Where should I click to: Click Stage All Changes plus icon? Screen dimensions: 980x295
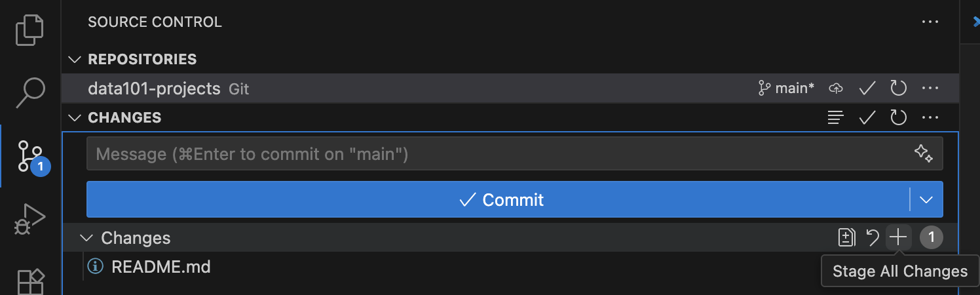(x=898, y=237)
